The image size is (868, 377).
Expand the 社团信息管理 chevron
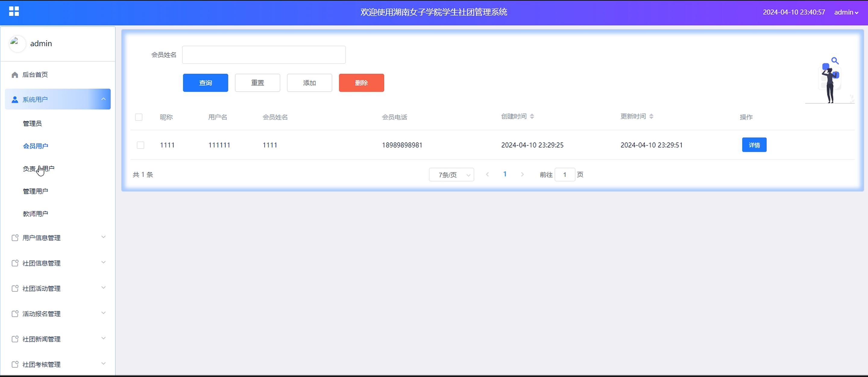(103, 262)
